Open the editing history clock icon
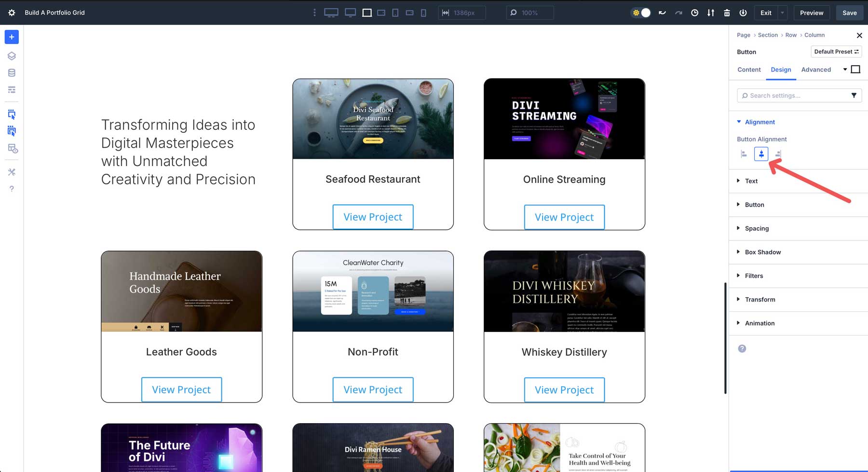 pyautogui.click(x=694, y=13)
